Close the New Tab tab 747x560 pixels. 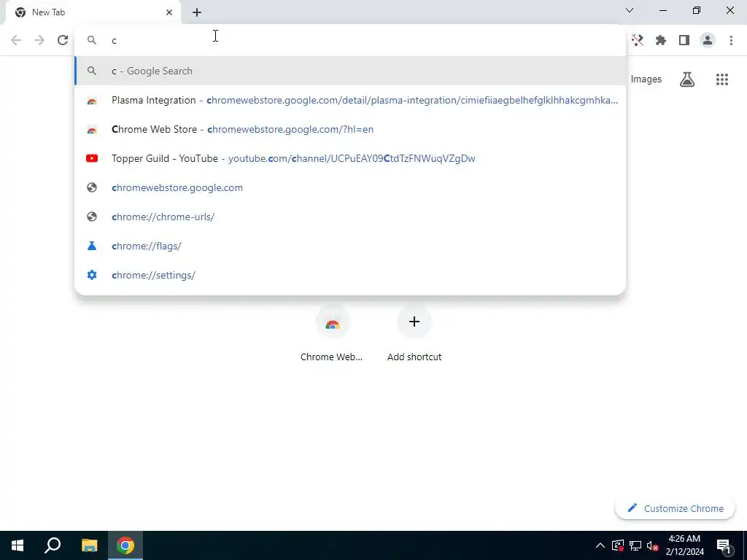[x=169, y=12]
